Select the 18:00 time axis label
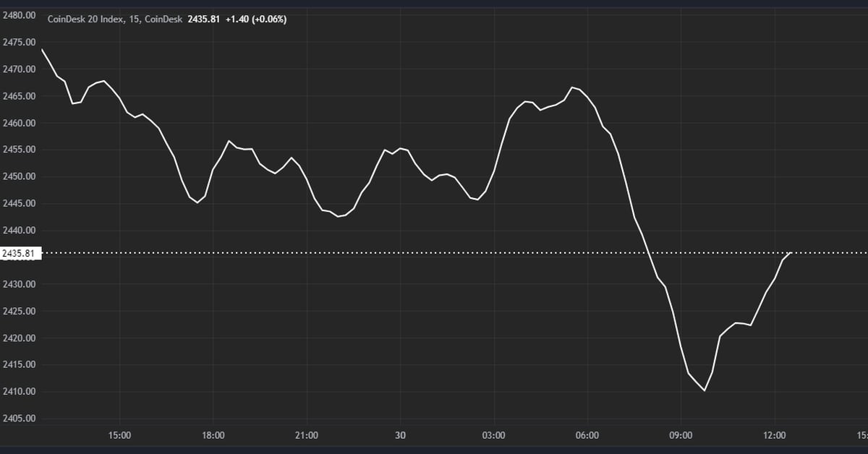Viewport: 868px width, 454px height. pyautogui.click(x=213, y=435)
